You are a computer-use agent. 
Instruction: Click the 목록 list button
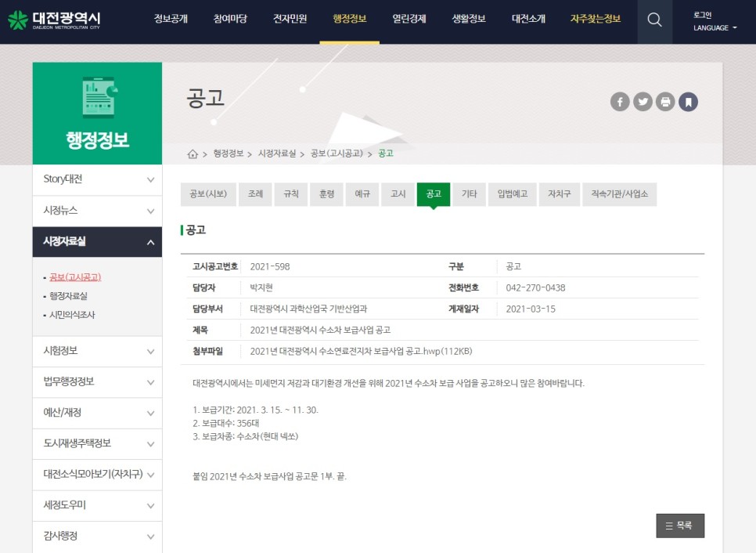(680, 526)
